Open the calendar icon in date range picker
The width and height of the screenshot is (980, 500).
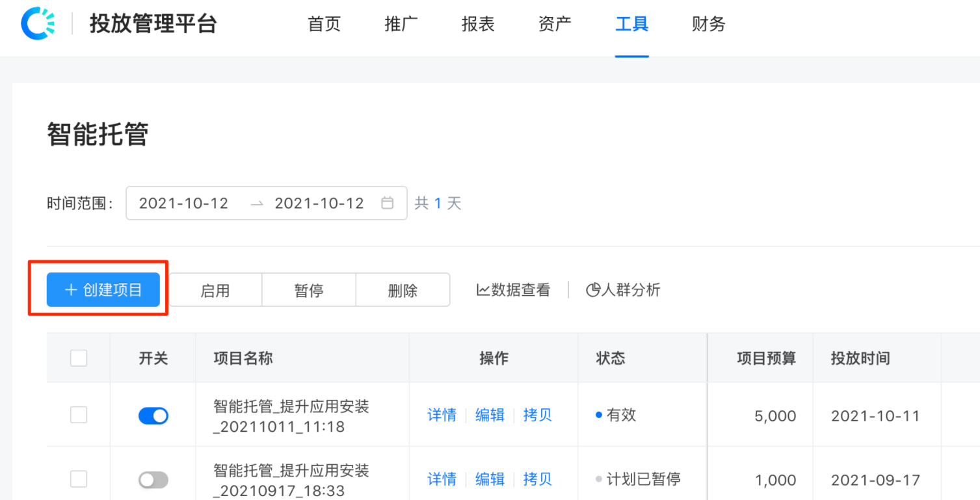click(388, 203)
